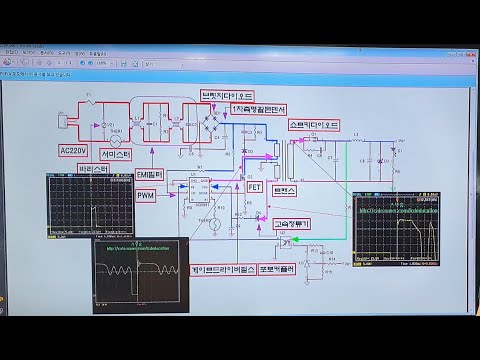Image resolution: width=480 pixels, height=360 pixels.
Task: Open the 도구 menu
Action: coord(64,53)
